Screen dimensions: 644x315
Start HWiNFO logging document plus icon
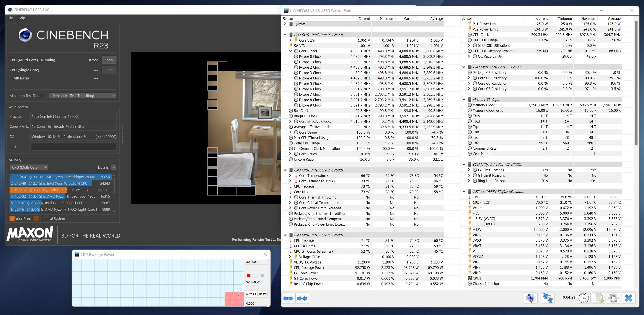(599, 298)
